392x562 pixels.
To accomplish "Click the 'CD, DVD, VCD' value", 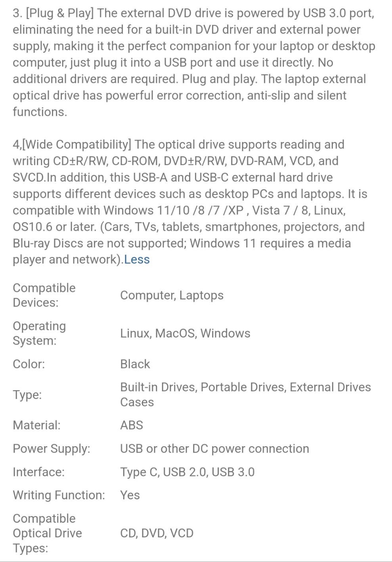I will [157, 533].
